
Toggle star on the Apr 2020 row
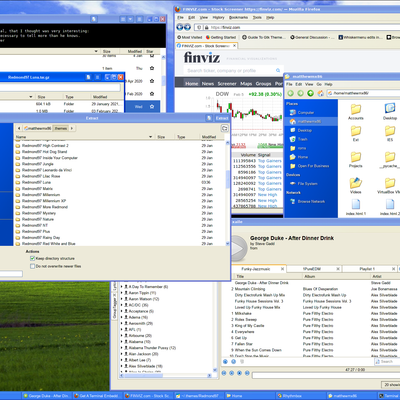pos(152,81)
